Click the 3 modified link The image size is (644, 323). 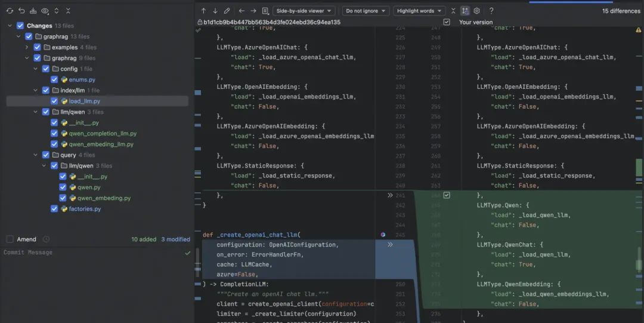pyautogui.click(x=175, y=239)
